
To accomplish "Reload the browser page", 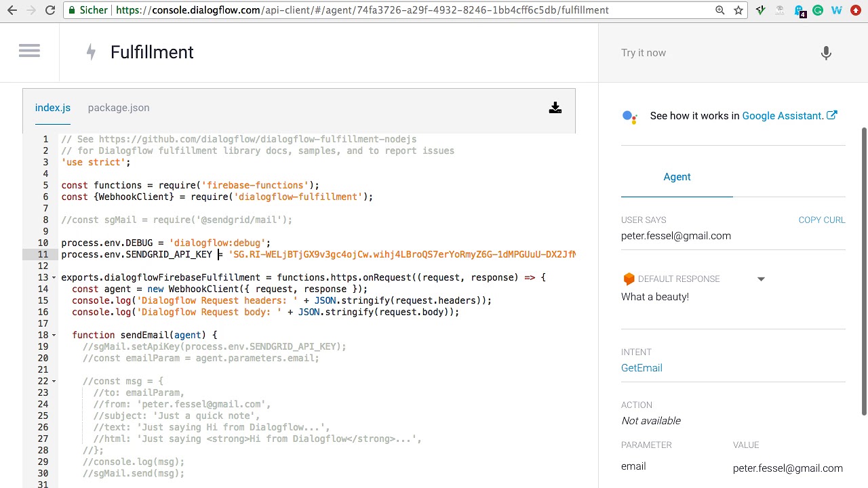I will 50,10.
